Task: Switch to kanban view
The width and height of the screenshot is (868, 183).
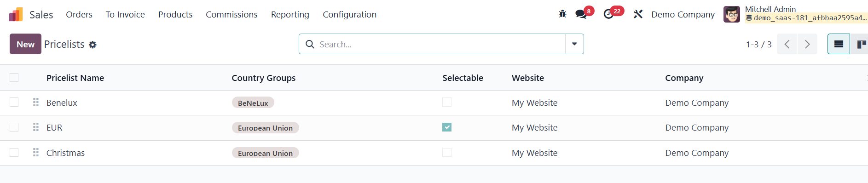Action: (x=860, y=44)
